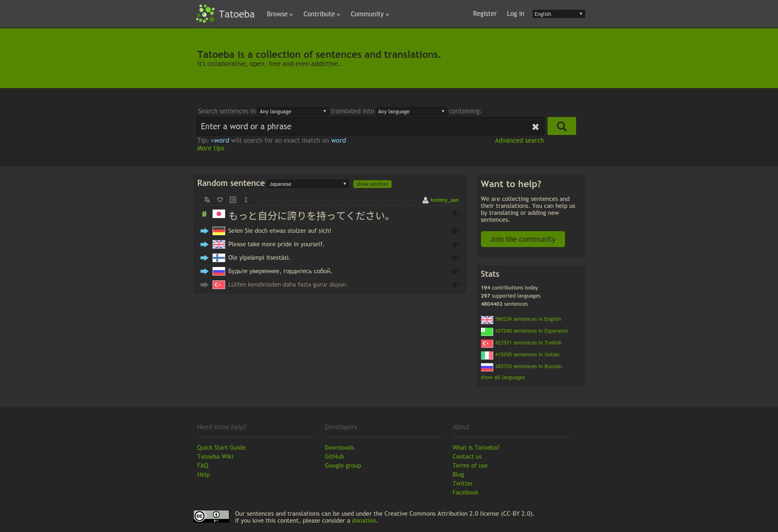778x532 pixels.
Task: Click the 'Join the community' button
Action: point(523,239)
